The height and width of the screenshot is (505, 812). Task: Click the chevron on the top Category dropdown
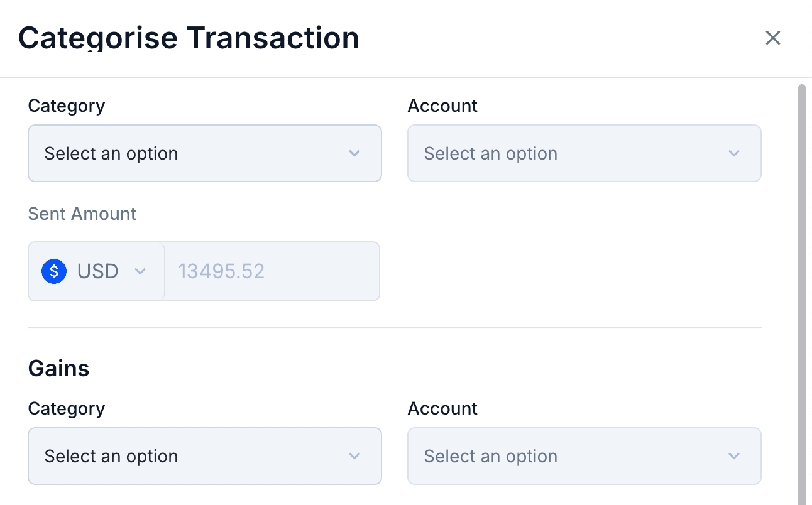(354, 153)
